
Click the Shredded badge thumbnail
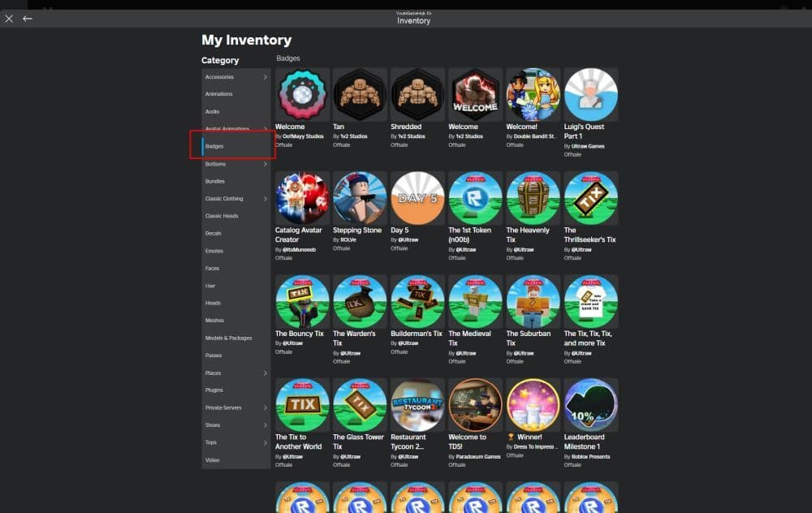[417, 93]
